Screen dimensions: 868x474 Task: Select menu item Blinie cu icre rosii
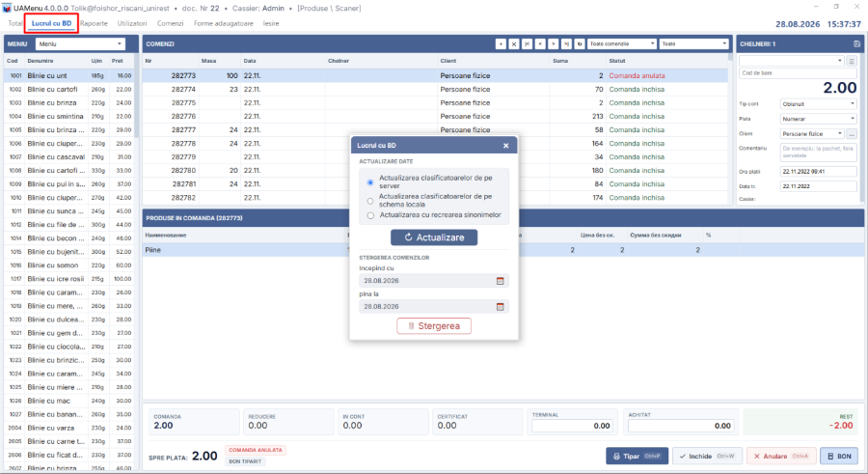click(69, 279)
